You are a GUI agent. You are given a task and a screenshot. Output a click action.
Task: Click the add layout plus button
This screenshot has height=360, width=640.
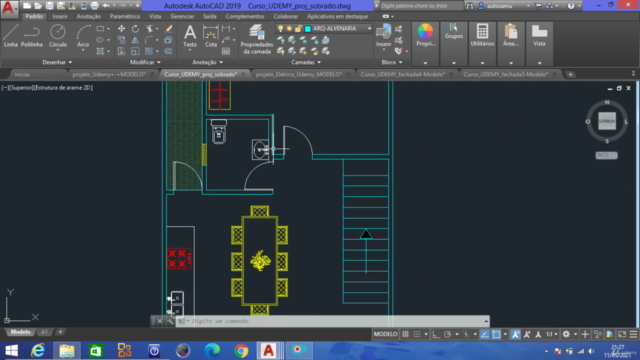pyautogui.click(x=60, y=332)
